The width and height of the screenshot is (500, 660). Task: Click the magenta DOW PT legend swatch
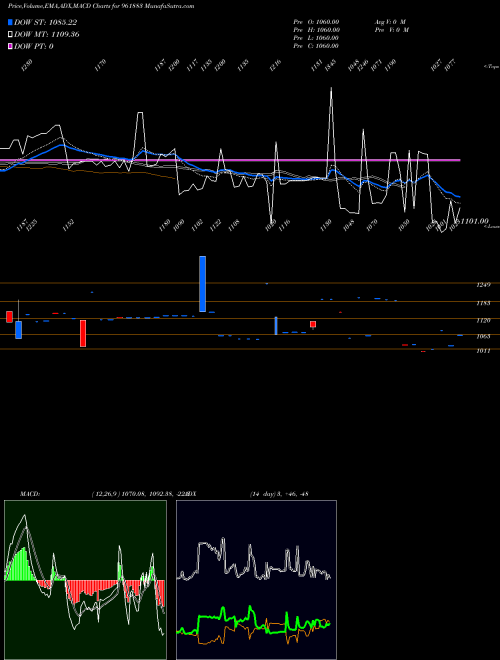point(11,46)
